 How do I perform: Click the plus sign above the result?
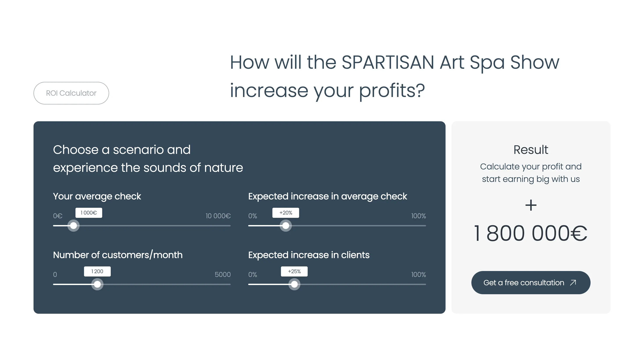click(x=531, y=205)
